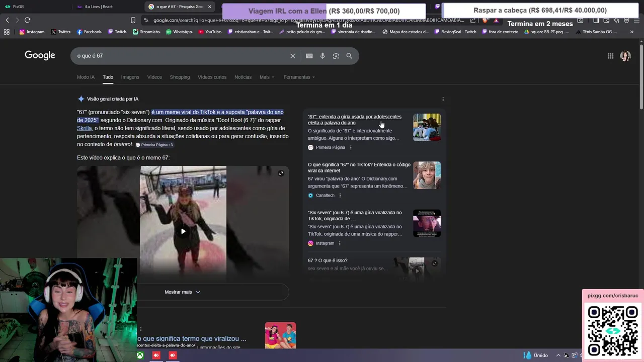Play the 67 meme explainer video
This screenshot has height=362, width=644.
tap(183, 231)
